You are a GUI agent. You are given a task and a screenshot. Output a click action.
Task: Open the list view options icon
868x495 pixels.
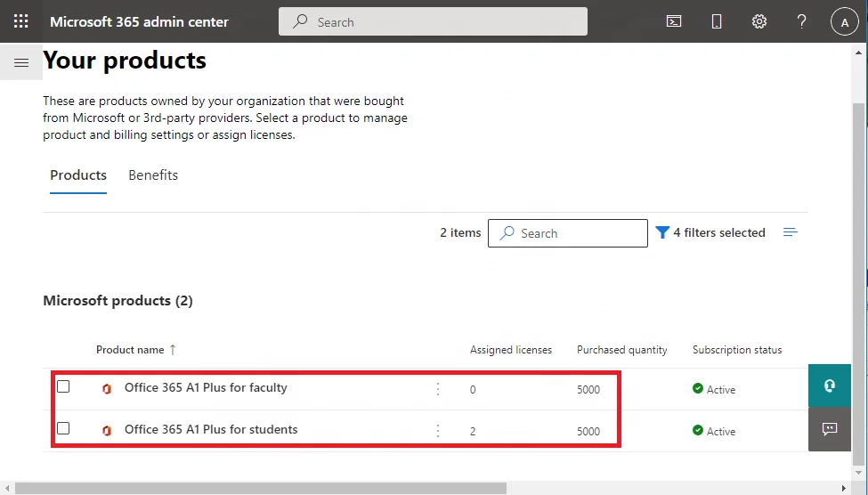(x=790, y=232)
